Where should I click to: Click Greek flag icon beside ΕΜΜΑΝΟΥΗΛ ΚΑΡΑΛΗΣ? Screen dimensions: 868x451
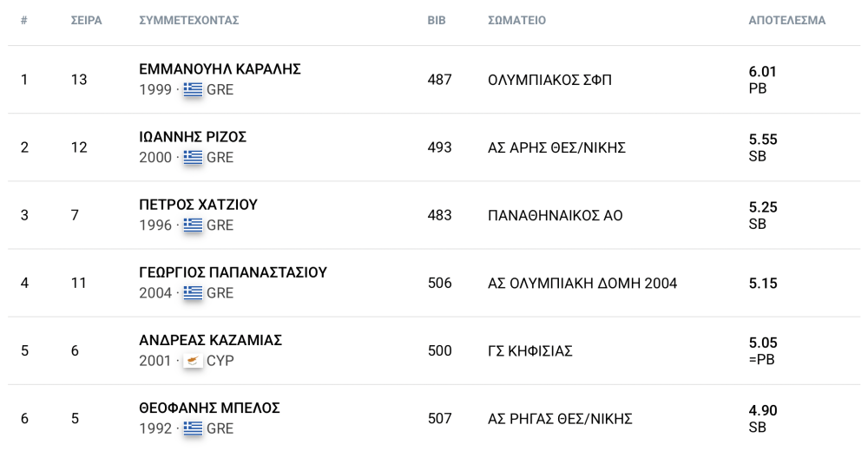click(x=193, y=89)
